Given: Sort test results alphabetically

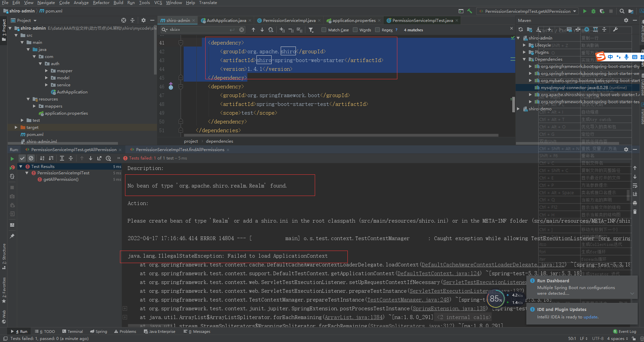Looking at the screenshot, I should [x=42, y=158].
